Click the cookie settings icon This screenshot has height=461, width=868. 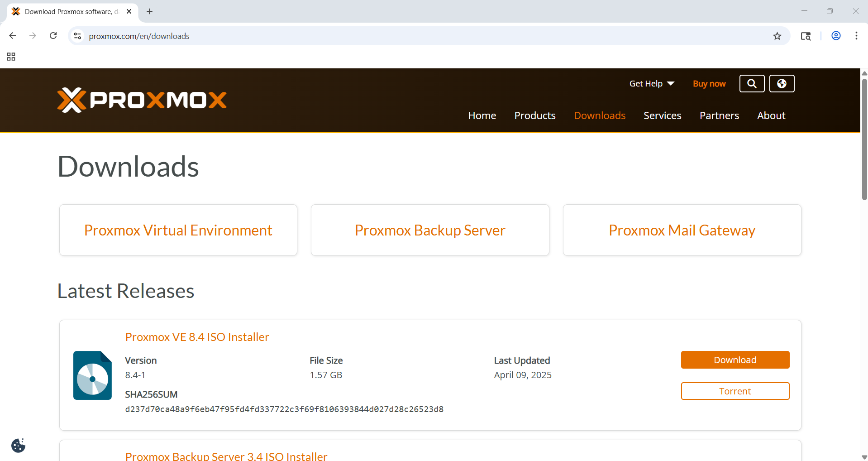point(18,445)
